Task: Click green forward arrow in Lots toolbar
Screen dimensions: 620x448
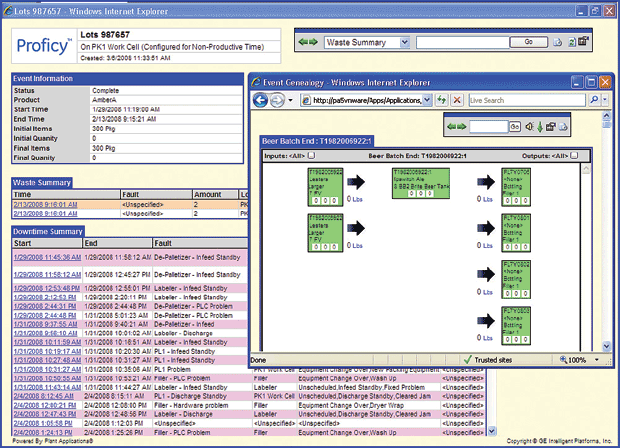Action: 313,42
